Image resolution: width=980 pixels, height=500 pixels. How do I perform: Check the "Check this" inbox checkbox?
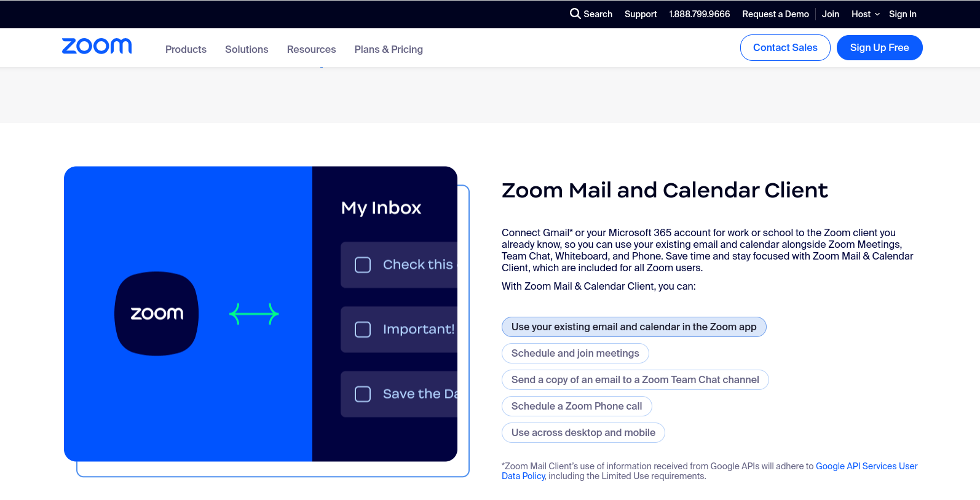pyautogui.click(x=362, y=264)
